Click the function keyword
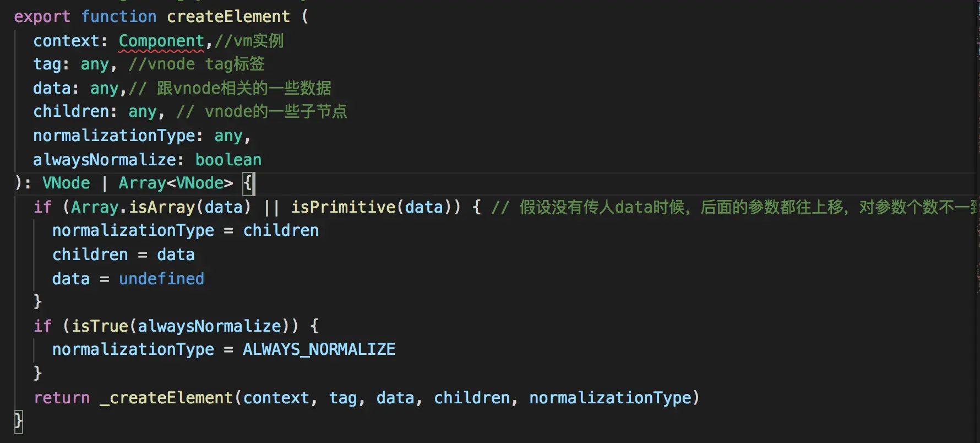Screen dimensions: 980x443 118,17
